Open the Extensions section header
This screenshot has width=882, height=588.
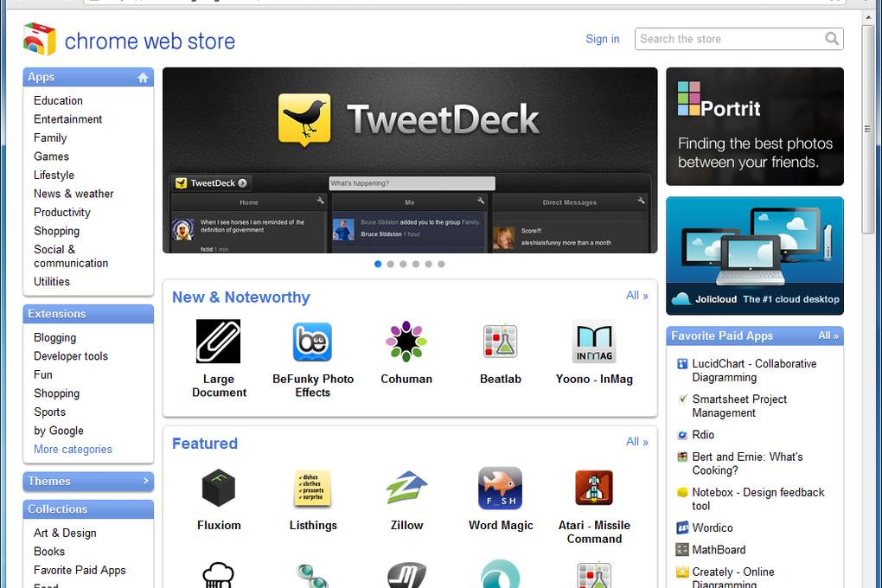click(88, 314)
